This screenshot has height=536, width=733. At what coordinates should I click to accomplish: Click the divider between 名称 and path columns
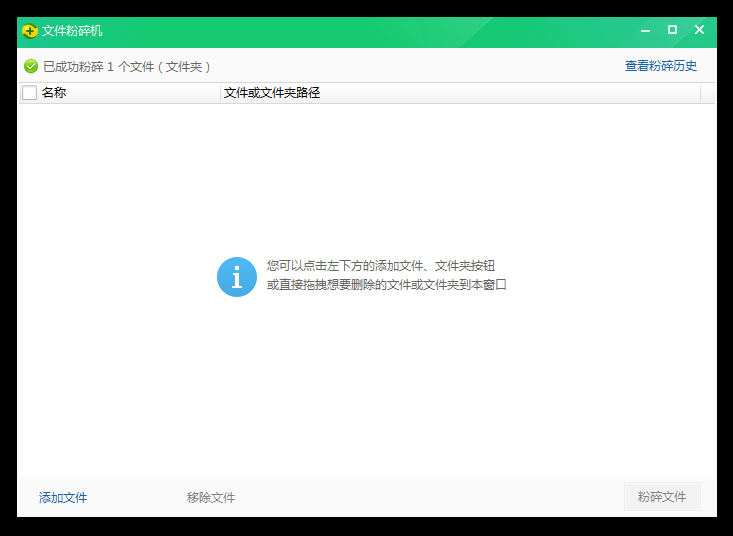pyautogui.click(x=220, y=93)
